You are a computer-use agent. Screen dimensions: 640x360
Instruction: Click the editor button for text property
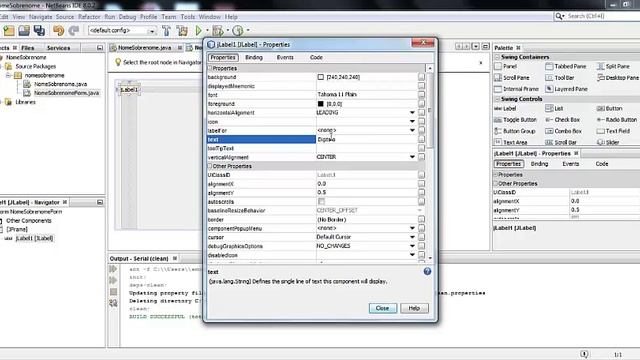[x=421, y=139]
